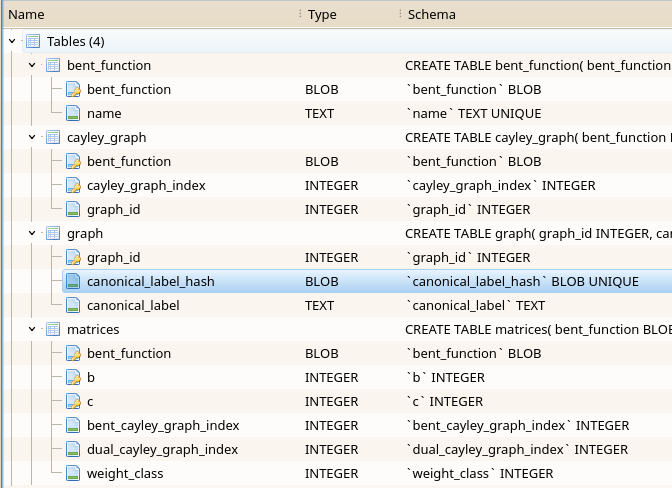672x488 pixels.
Task: Click the Tables (4) group icon
Action: point(33,42)
